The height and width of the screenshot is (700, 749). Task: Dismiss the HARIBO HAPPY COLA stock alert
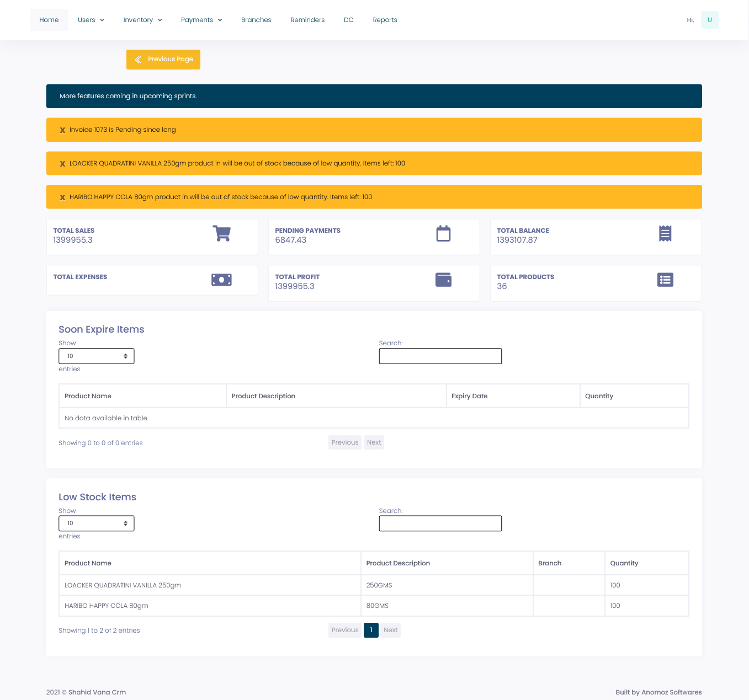(x=62, y=197)
